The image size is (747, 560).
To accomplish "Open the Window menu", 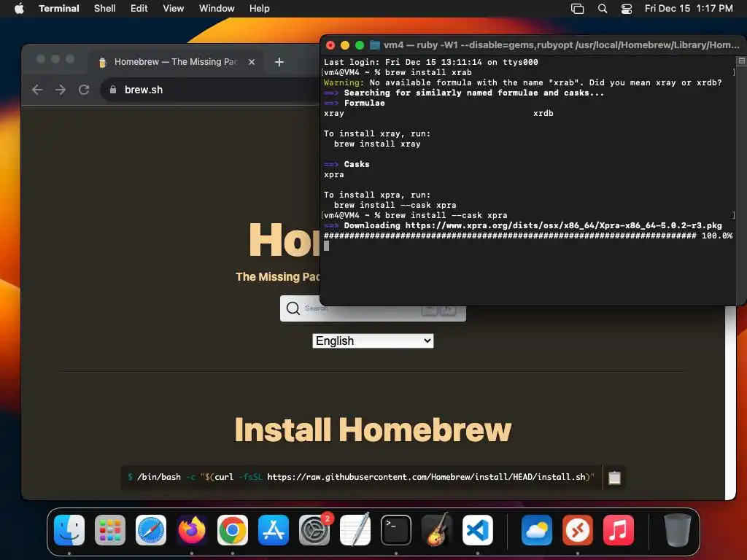I will point(217,8).
